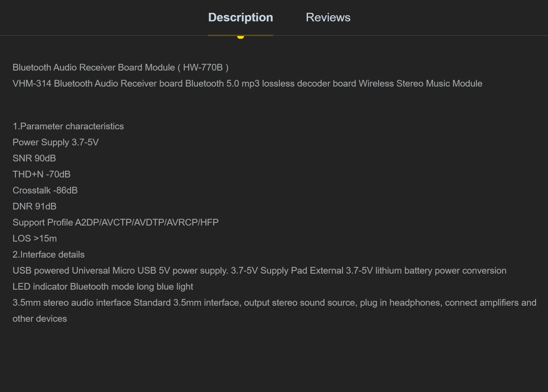Viewport: 548px width, 392px height.
Task: Click the Support Profile A2DP line
Action: point(116,222)
